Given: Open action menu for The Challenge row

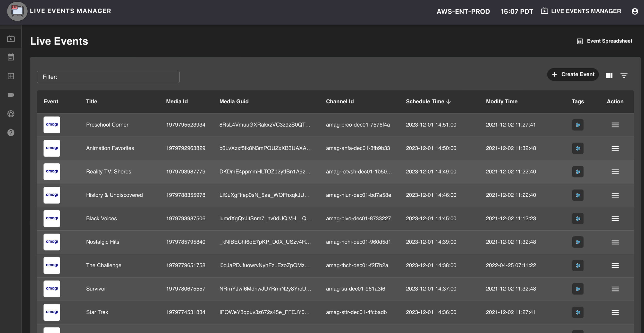Looking at the screenshot, I should pos(615,265).
